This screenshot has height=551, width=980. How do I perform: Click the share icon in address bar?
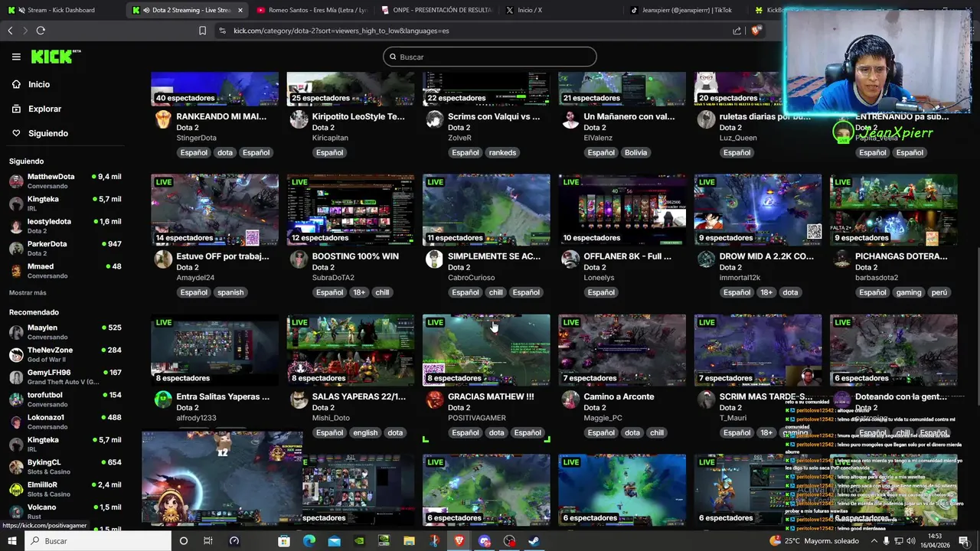point(737,31)
